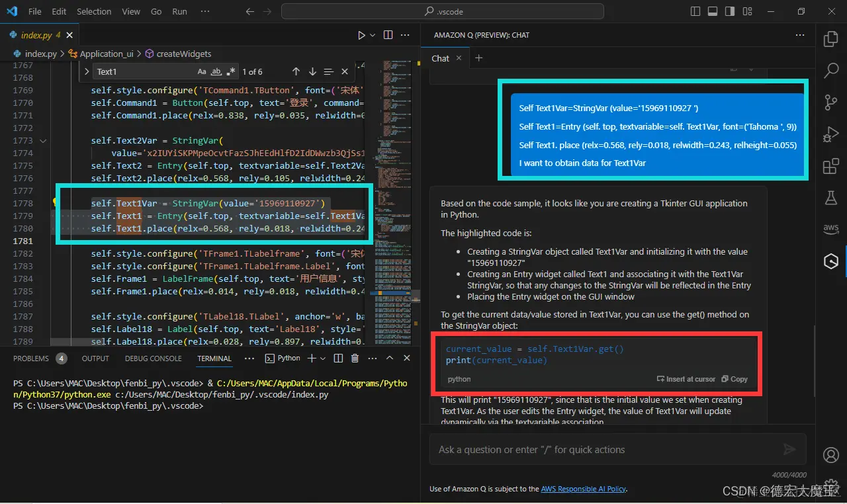This screenshot has width=847, height=504.
Task: Click Insert at cursor on the code block
Action: click(686, 379)
